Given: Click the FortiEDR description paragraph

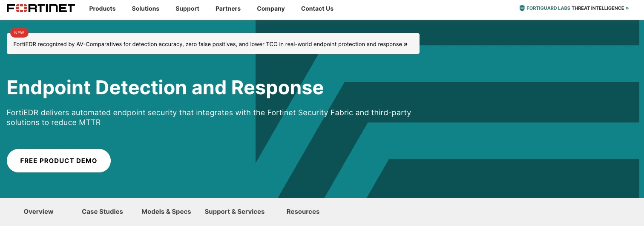Looking at the screenshot, I should tap(209, 118).
